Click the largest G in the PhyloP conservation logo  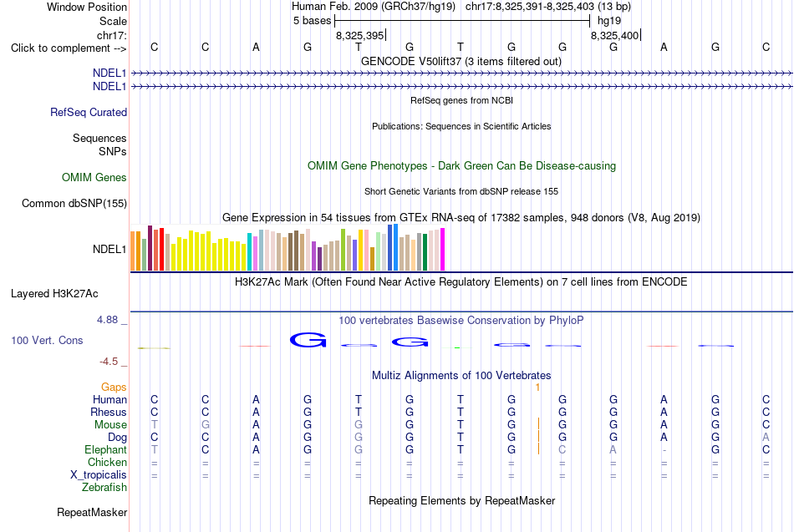coord(308,340)
